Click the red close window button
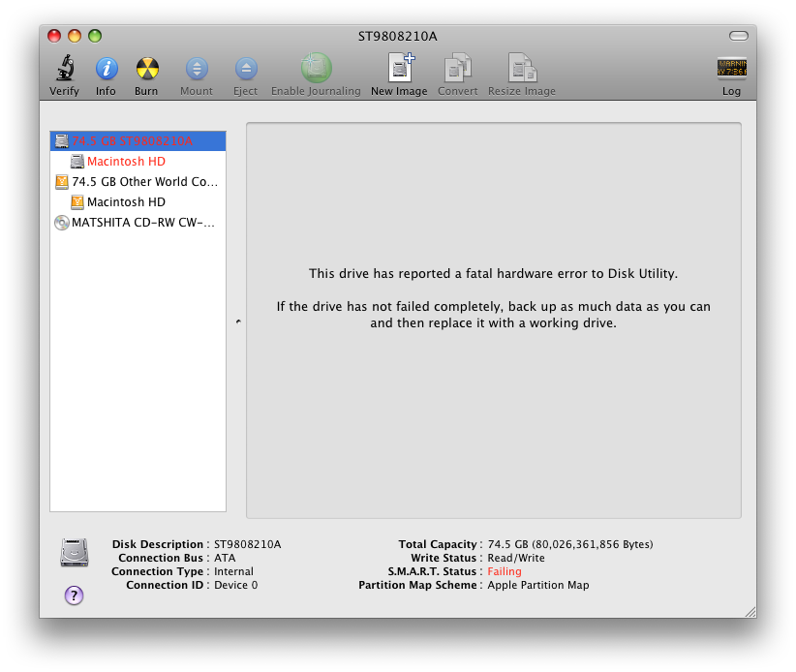 click(x=54, y=36)
